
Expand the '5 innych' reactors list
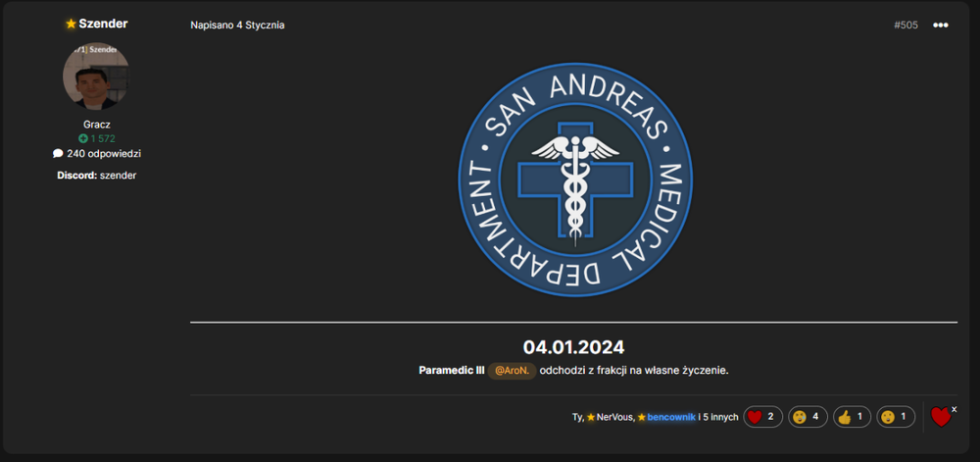tap(720, 417)
